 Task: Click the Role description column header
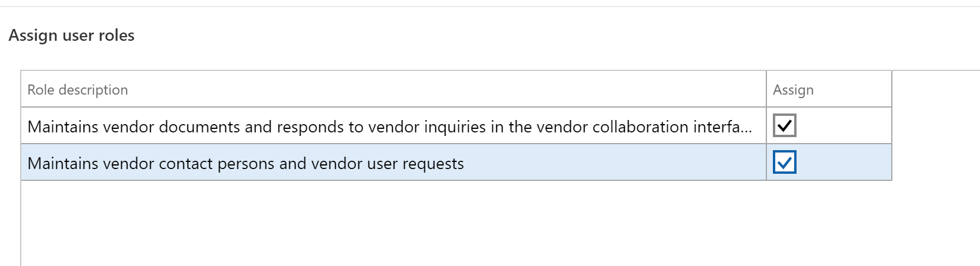pyautogui.click(x=78, y=90)
